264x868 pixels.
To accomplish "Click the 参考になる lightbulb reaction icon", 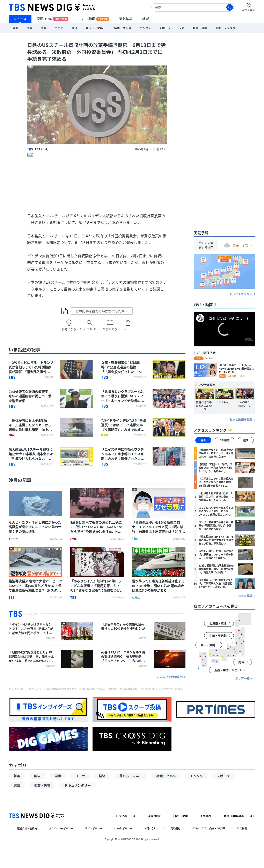I will pos(68,322).
